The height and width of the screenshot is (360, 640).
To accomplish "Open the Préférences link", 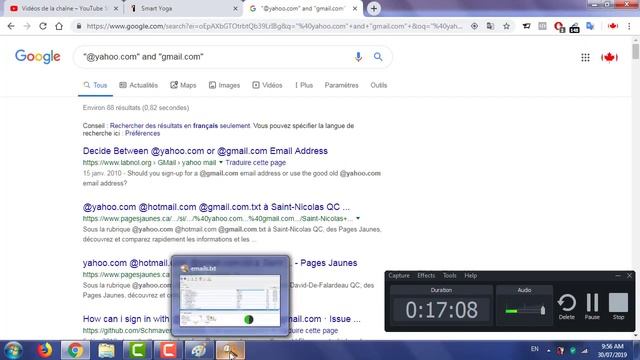I will coord(142,133).
